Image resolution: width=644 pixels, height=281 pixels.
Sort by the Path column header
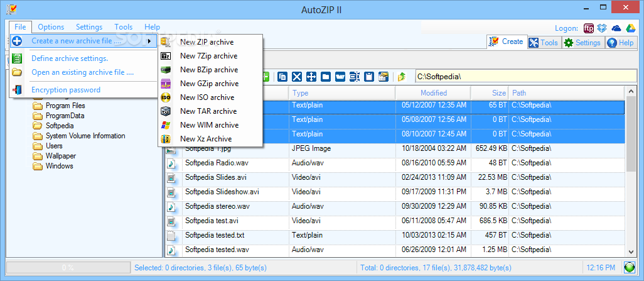click(x=566, y=93)
